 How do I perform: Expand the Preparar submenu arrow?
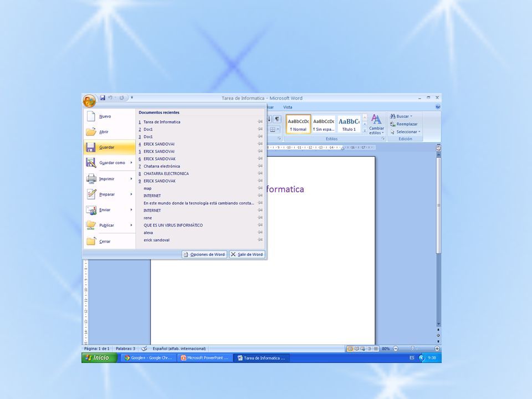click(x=131, y=195)
